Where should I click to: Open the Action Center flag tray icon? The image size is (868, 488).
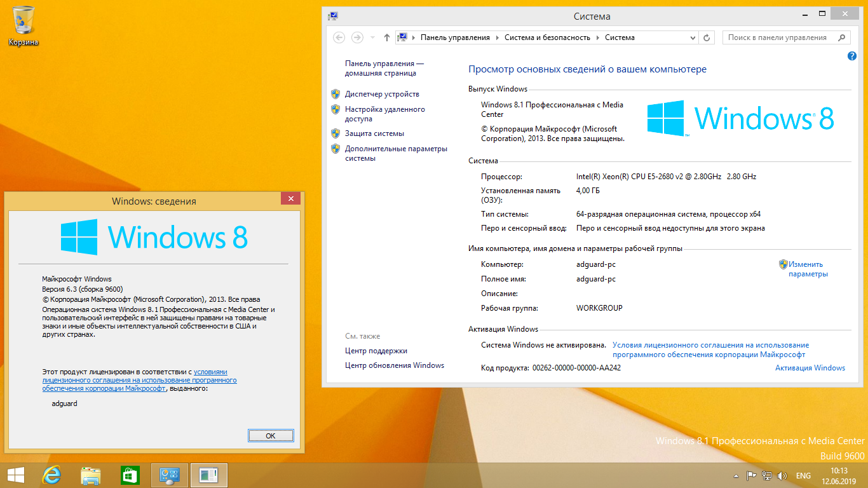coord(751,476)
